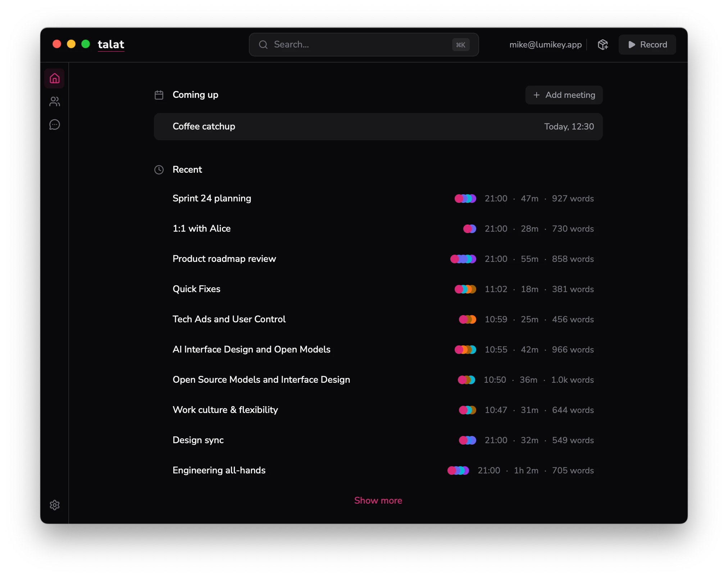Click the search magnifier icon
Viewport: 728px width, 577px height.
click(263, 45)
